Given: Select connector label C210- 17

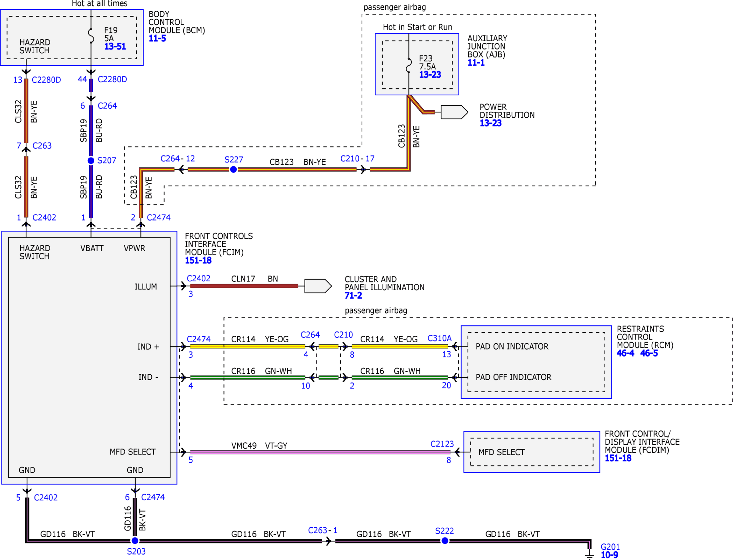Looking at the screenshot, I should click(x=357, y=159).
